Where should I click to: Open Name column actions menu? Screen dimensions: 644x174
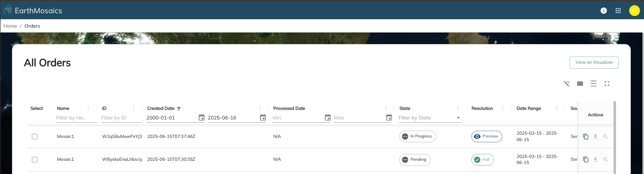pyautogui.click(x=89, y=109)
